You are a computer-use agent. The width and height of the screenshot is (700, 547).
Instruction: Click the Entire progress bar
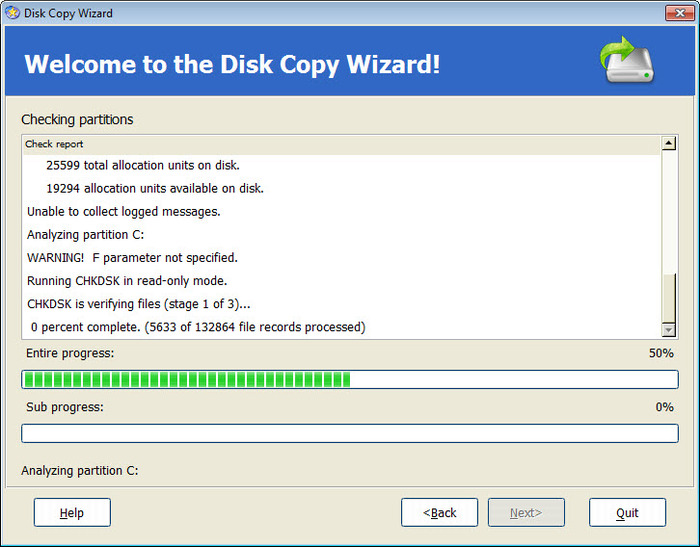[x=350, y=380]
